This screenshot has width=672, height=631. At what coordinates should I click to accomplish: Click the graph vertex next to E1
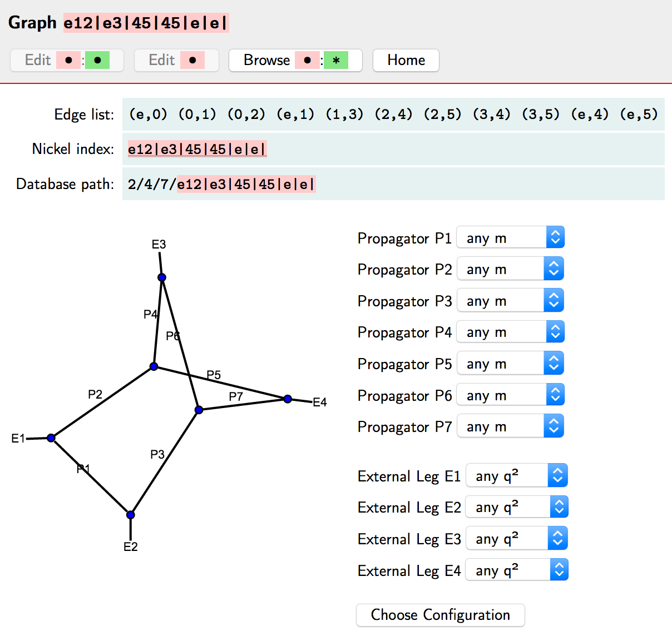(51, 438)
